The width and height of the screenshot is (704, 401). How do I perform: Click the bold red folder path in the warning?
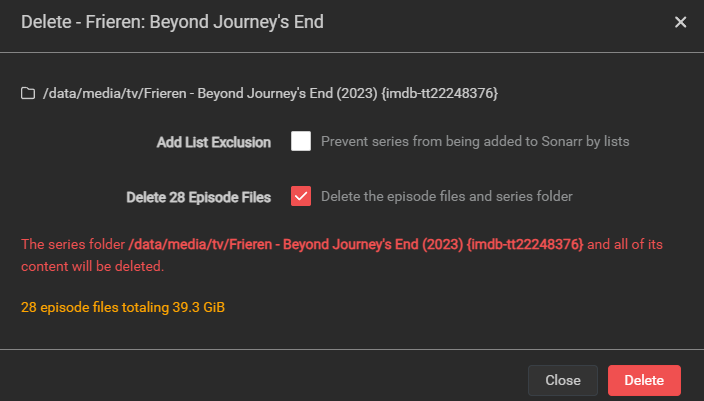pos(356,244)
